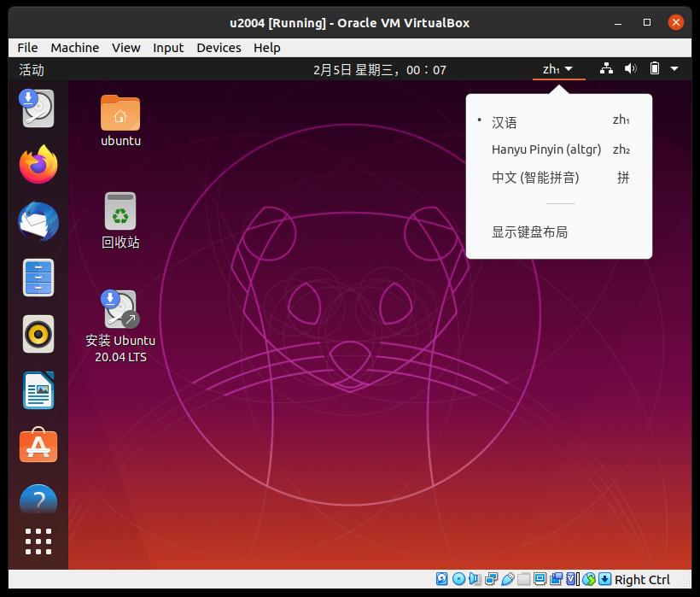The image size is (700, 597).
Task: Click the optical disc status icon
Action: pyautogui.click(x=458, y=579)
